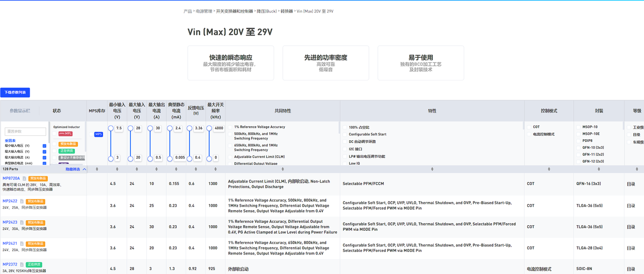Click the 4000 max switching frequency value box
The image size is (644, 274).
coord(219,128)
